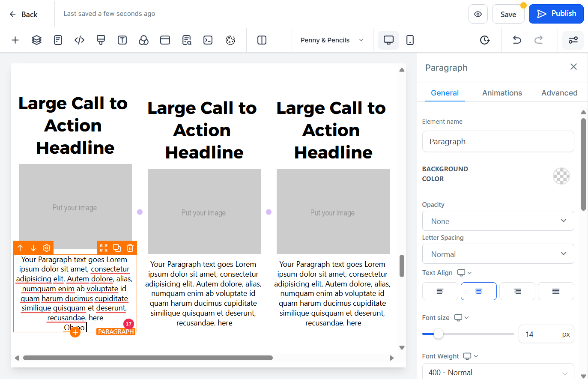Open the typography T icon
The image size is (588, 379).
(x=122, y=40)
